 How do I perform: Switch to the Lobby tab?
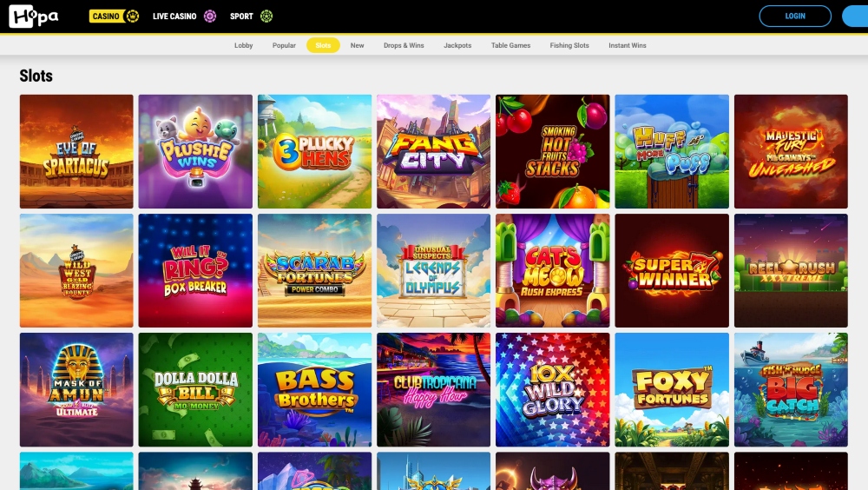pyautogui.click(x=243, y=45)
